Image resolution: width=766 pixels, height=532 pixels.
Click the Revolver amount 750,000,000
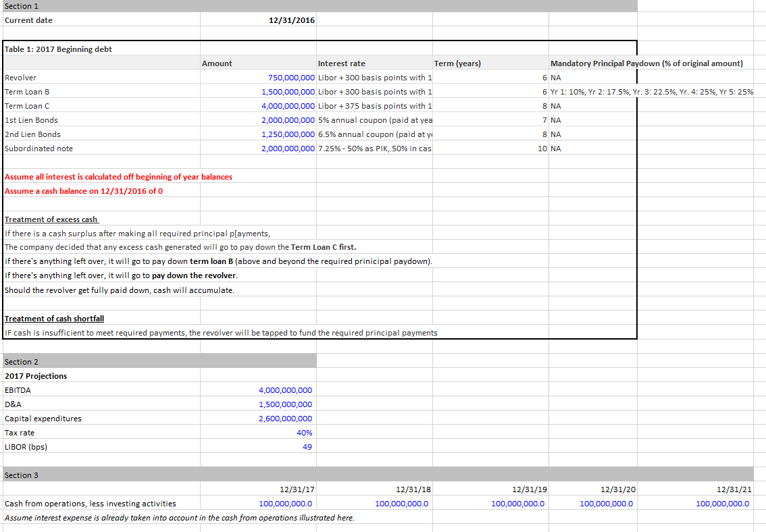tap(291, 78)
